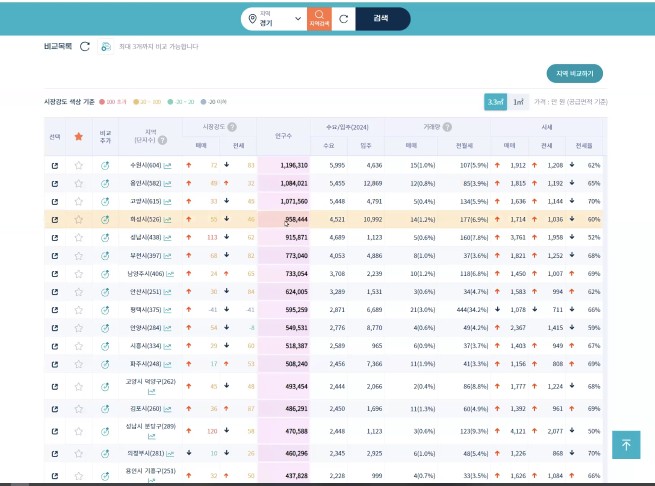The width and height of the screenshot is (655, 486).
Task: Click the 화성시(526) region name
Action: [145, 219]
